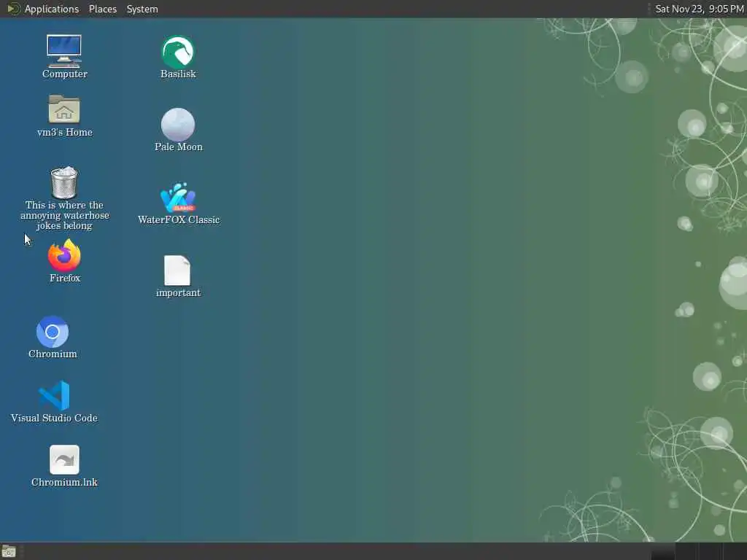Select the WaterFOX Classic icon
The height and width of the screenshot is (560, 747).
[x=178, y=198]
